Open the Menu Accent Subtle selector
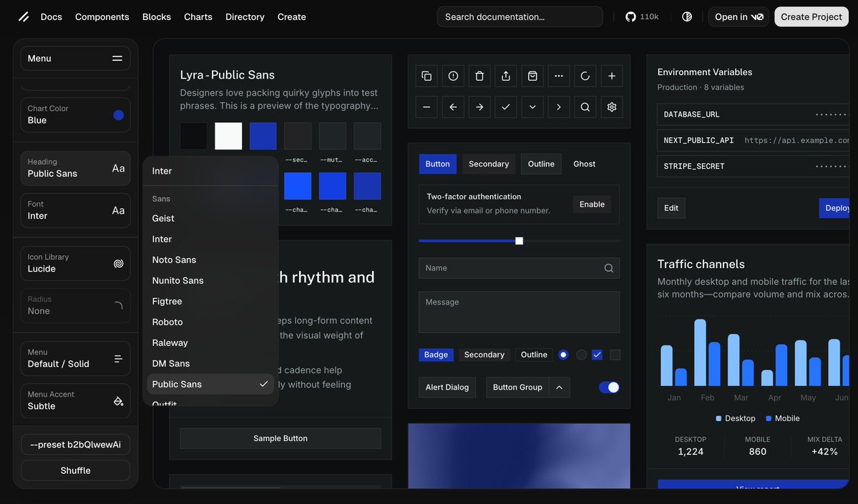Screen dimensions: 858x504 coord(76,400)
